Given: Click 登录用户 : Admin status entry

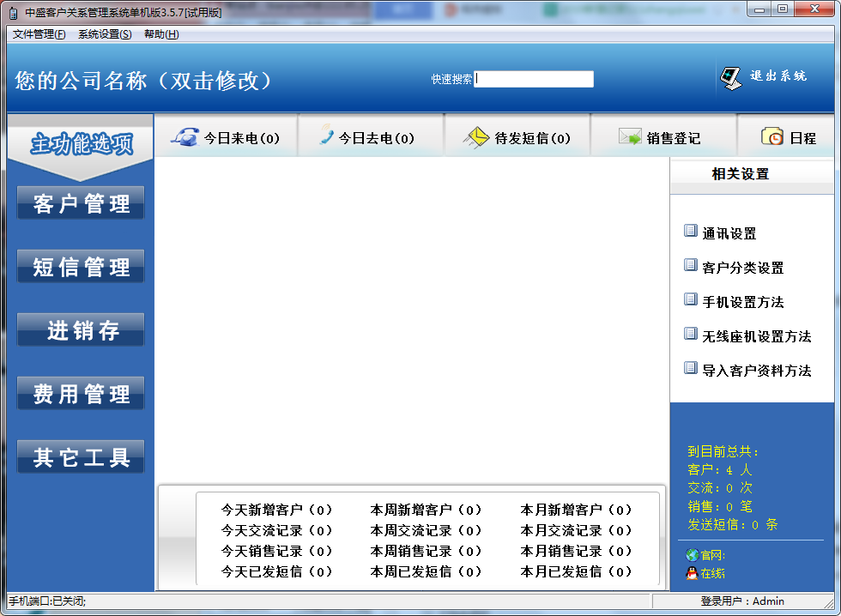Looking at the screenshot, I should click(741, 601).
